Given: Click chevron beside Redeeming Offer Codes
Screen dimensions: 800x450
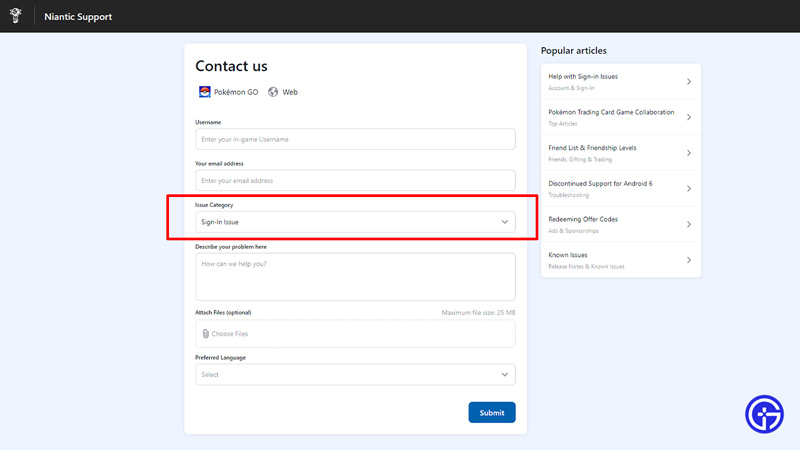Looking at the screenshot, I should pos(689,224).
